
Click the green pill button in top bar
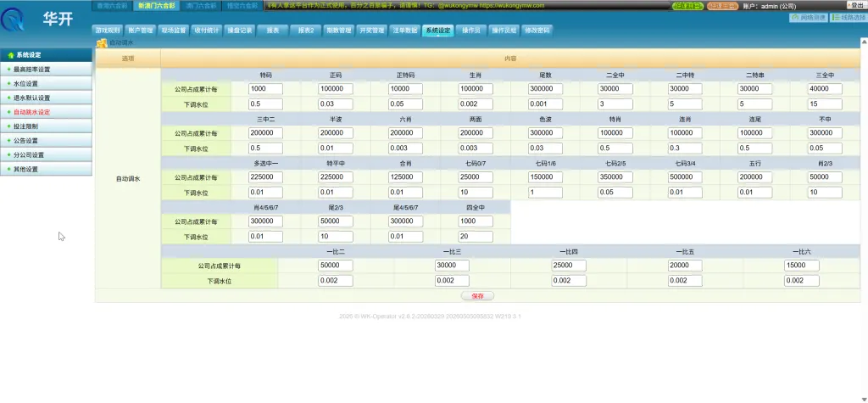coord(687,6)
